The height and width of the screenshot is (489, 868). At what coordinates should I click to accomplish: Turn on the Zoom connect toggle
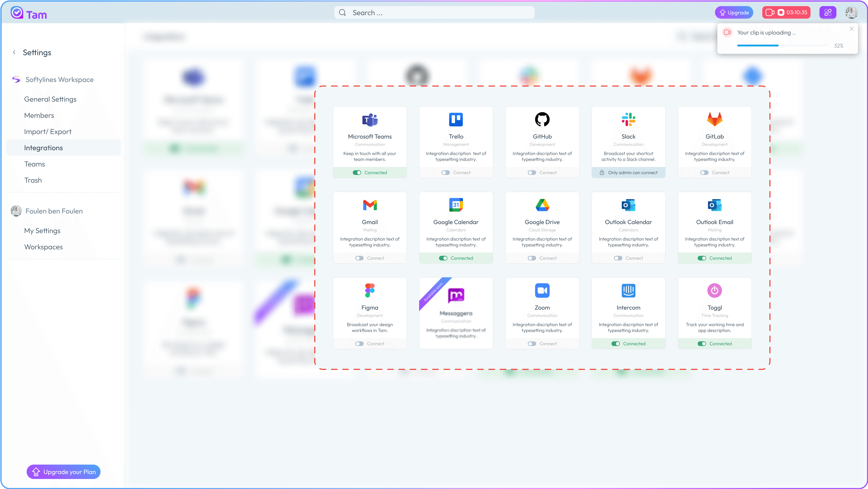(532, 343)
